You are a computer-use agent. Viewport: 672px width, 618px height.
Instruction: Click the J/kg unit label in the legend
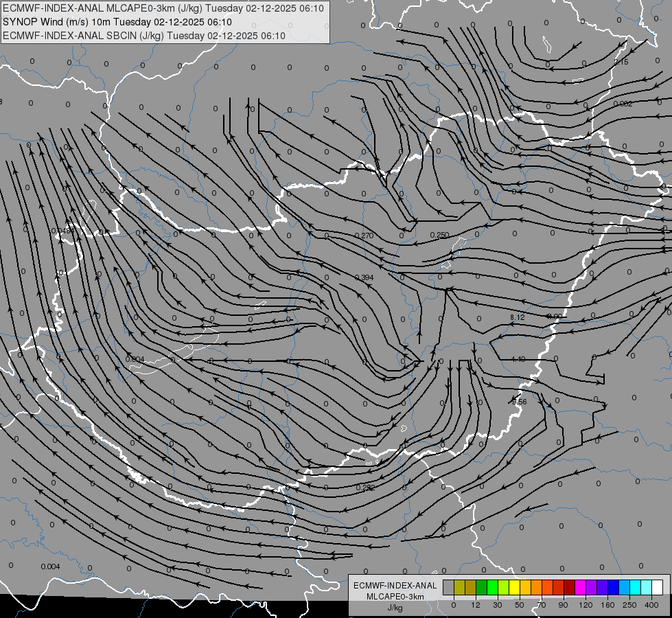click(x=395, y=608)
